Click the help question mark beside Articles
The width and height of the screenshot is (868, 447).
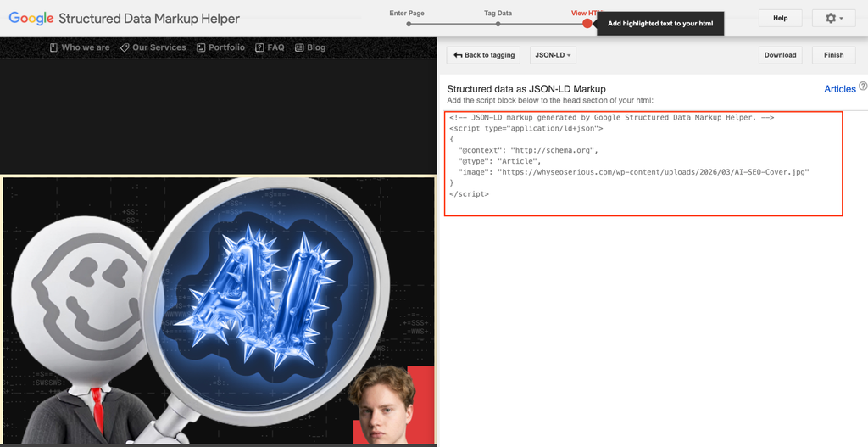coord(863,87)
